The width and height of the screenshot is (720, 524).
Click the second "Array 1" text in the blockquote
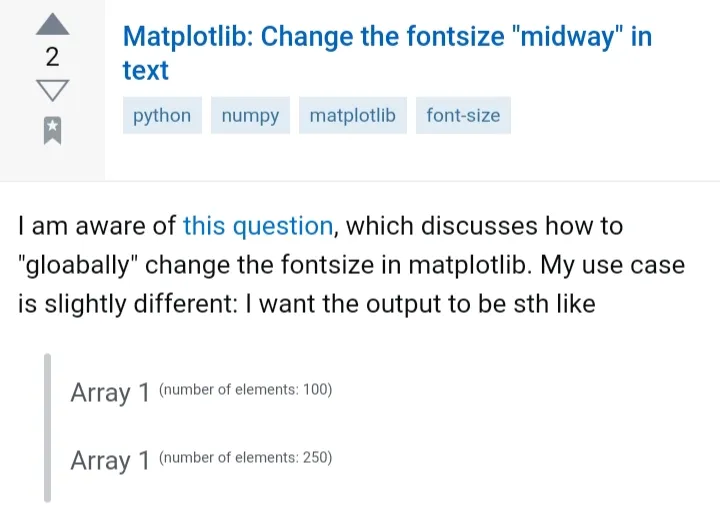tap(110, 461)
